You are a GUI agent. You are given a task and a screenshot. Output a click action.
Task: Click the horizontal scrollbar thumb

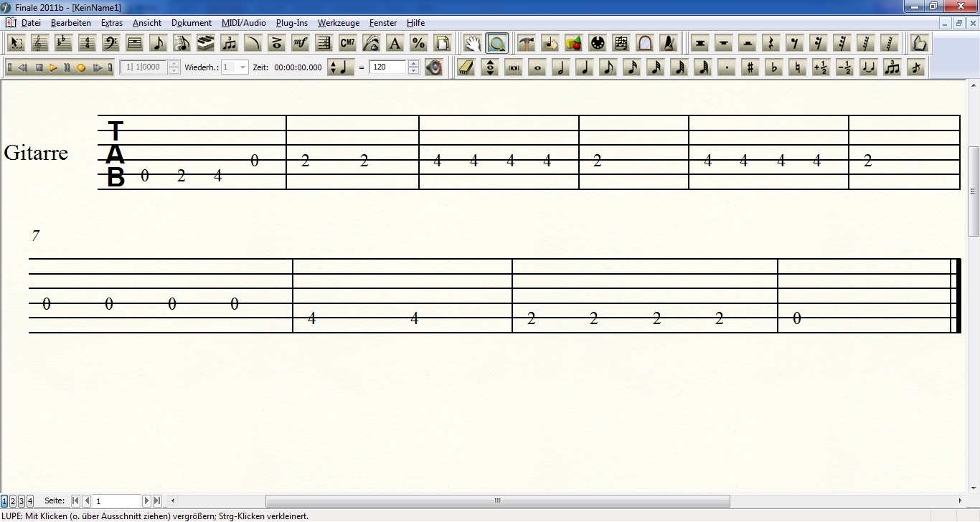coord(497,500)
